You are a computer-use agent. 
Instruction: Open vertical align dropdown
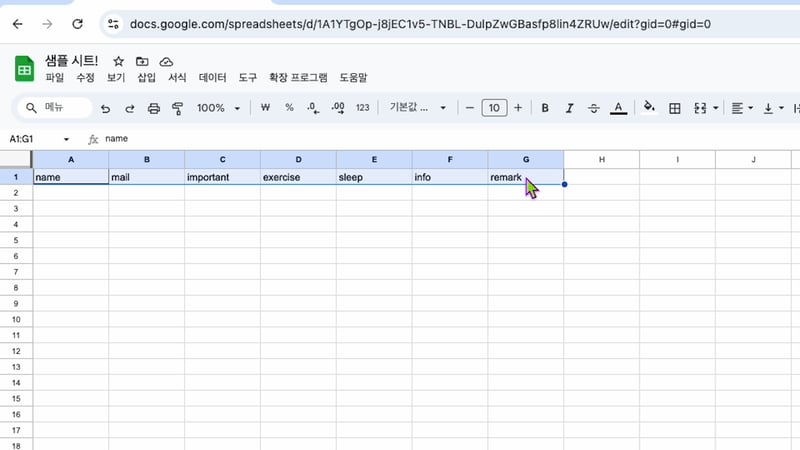pyautogui.click(x=773, y=108)
